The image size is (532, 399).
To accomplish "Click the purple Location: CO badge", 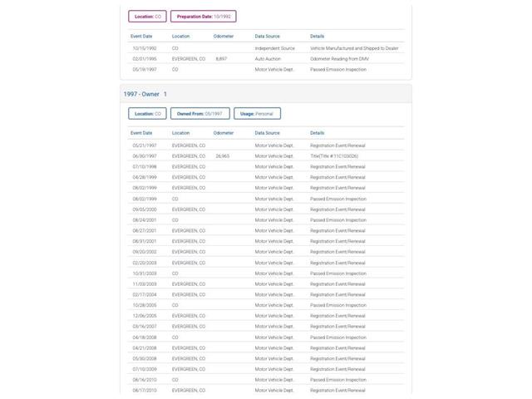I will (x=147, y=16).
